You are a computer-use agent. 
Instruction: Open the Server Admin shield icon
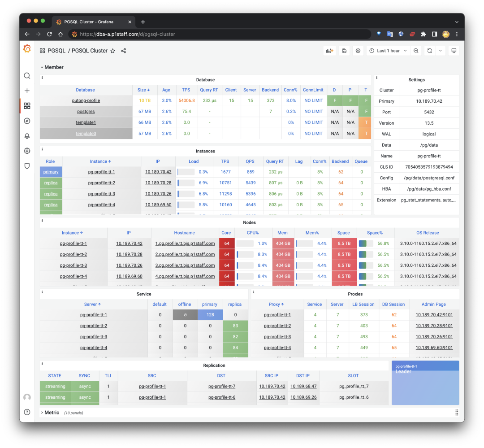(x=27, y=166)
